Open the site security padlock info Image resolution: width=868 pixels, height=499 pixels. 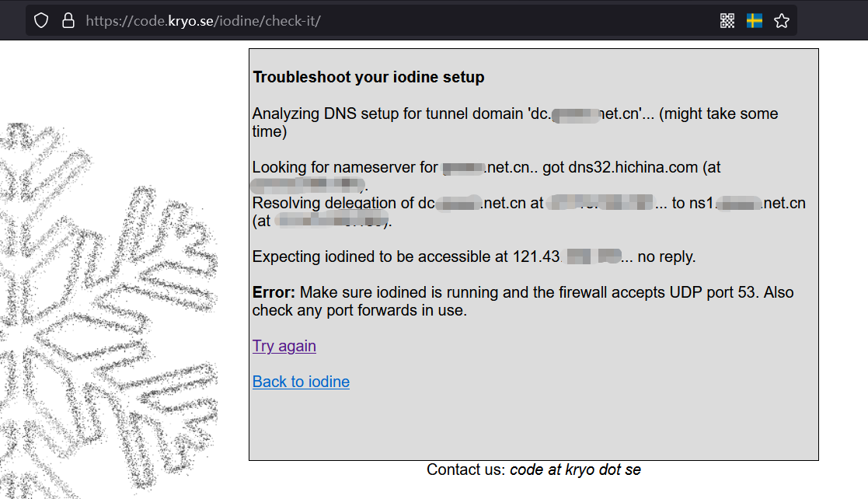coord(68,21)
